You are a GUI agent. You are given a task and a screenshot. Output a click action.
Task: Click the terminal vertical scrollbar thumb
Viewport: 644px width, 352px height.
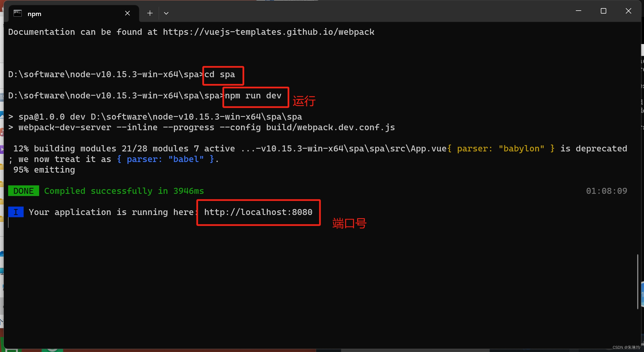(x=637, y=281)
